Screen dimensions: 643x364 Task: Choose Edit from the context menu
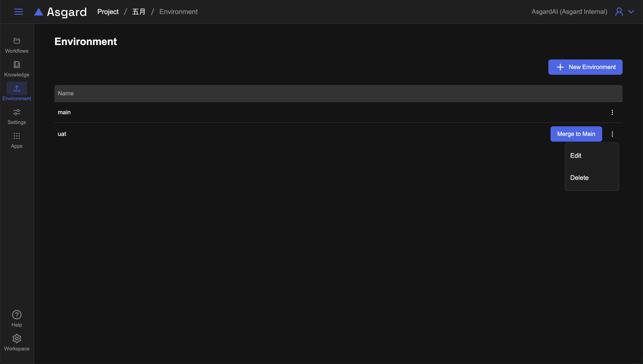576,155
